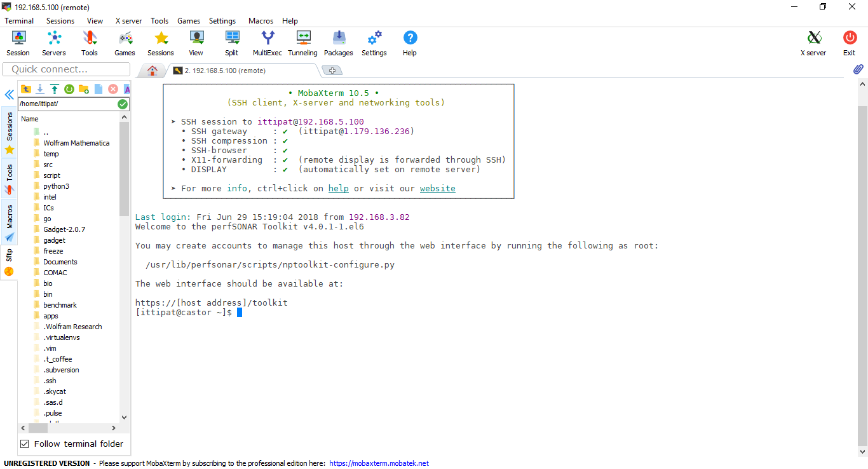Click the paperclip attachment icon
The image size is (868, 469).
coord(858,69)
